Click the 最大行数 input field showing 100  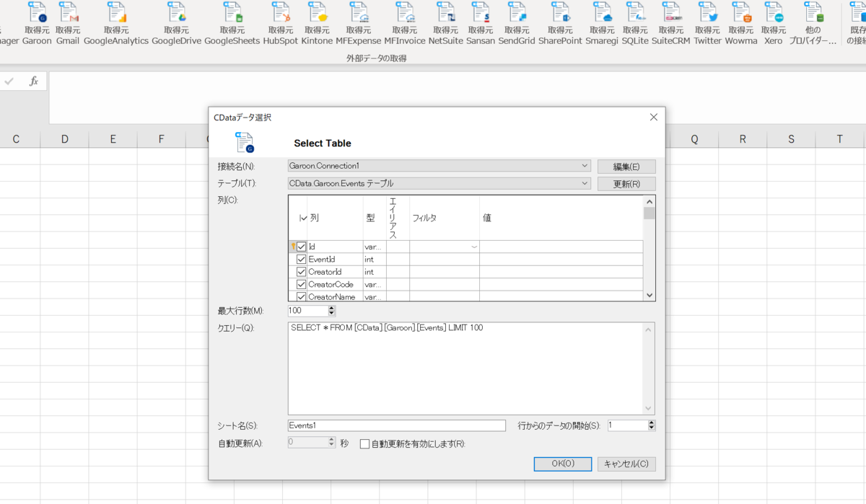coord(308,311)
